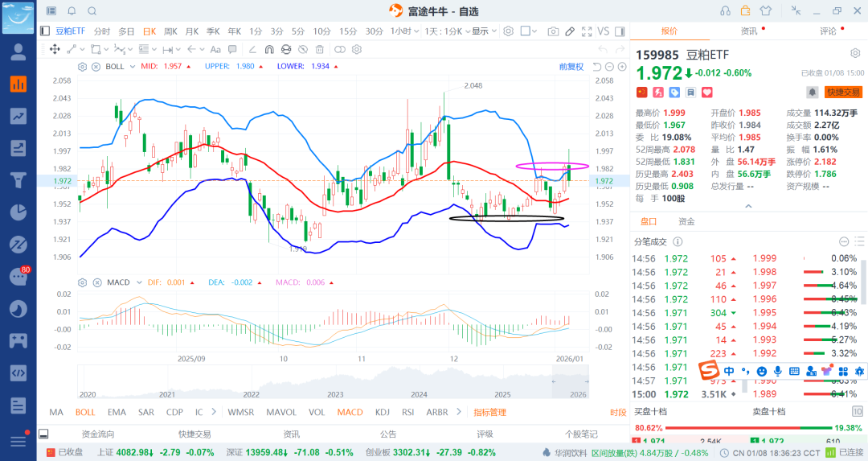Viewport: 868px width, 461px height.
Task: Open BOLL indicator settings gear
Action: pyautogui.click(x=82, y=67)
